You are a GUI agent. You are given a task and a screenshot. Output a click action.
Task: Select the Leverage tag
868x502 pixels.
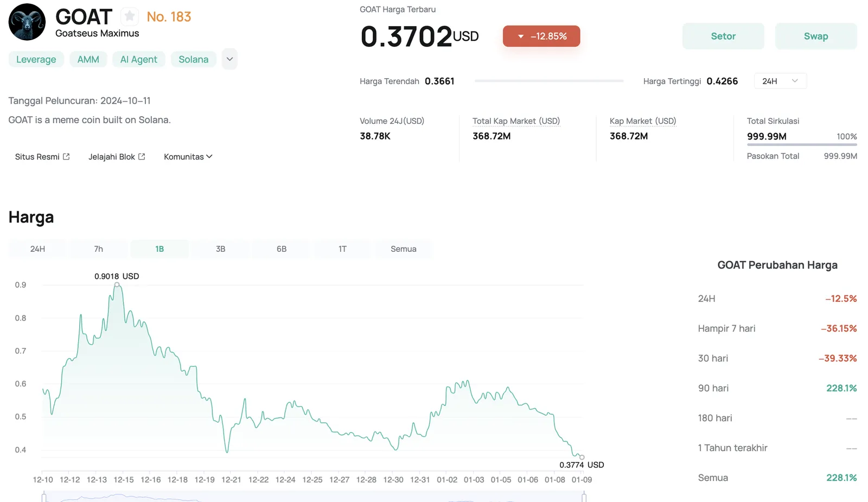[x=36, y=59]
